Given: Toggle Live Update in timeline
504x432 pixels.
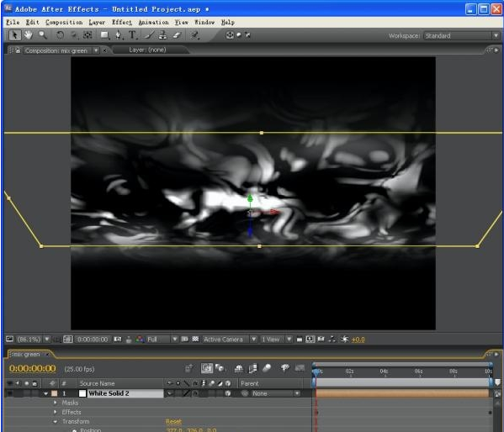Looking at the screenshot, I should tap(207, 368).
